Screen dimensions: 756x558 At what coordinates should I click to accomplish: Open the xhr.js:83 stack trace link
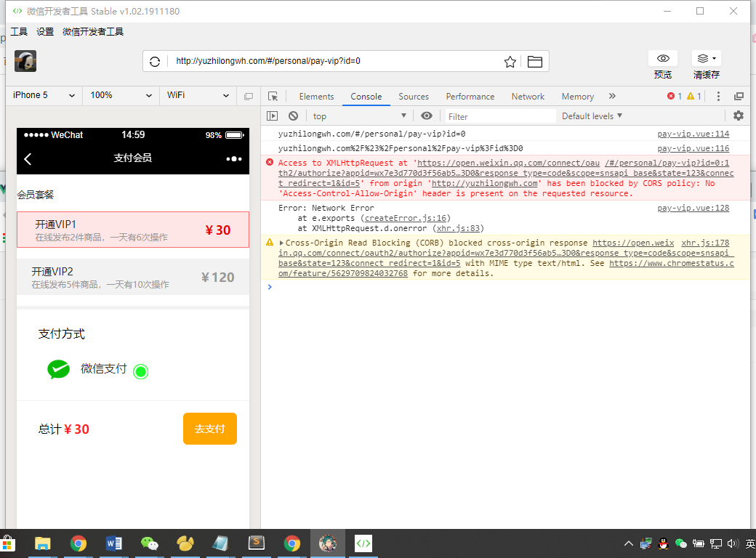(x=458, y=228)
